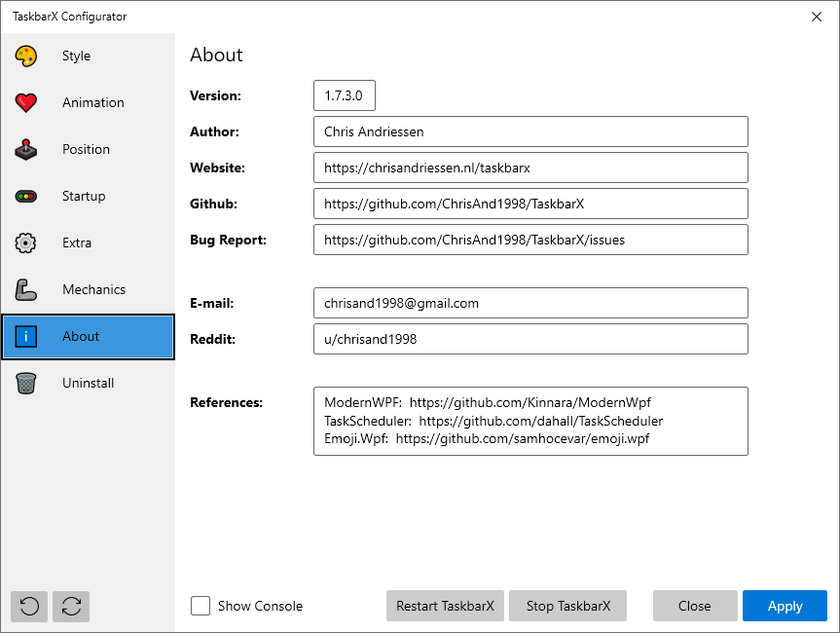The height and width of the screenshot is (633, 840).
Task: Click the Website label
Action: (217, 168)
